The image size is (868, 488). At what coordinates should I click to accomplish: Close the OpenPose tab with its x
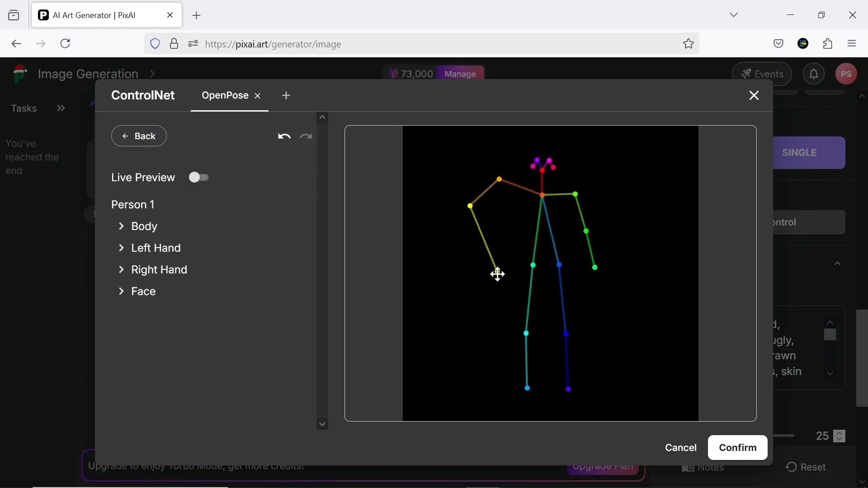[258, 96]
